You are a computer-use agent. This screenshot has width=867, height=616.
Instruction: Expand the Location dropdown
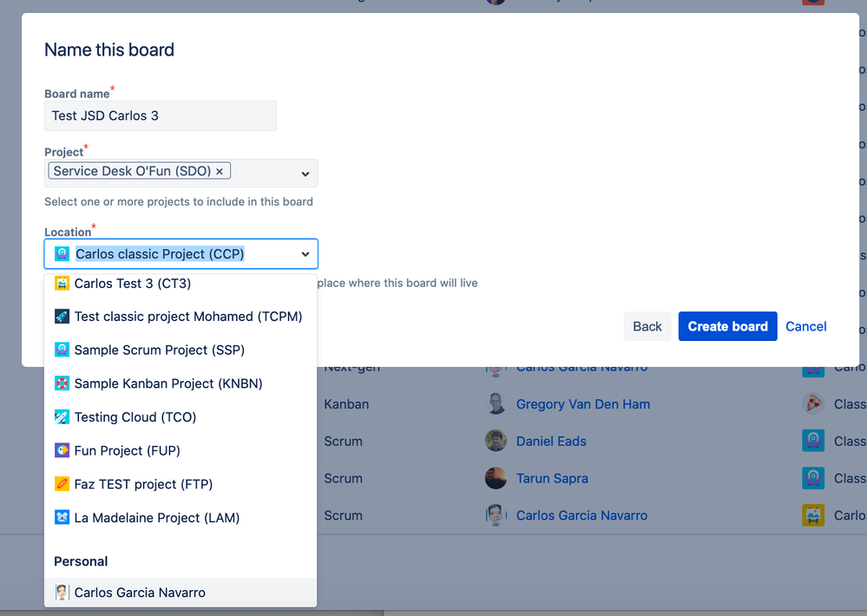coord(305,252)
